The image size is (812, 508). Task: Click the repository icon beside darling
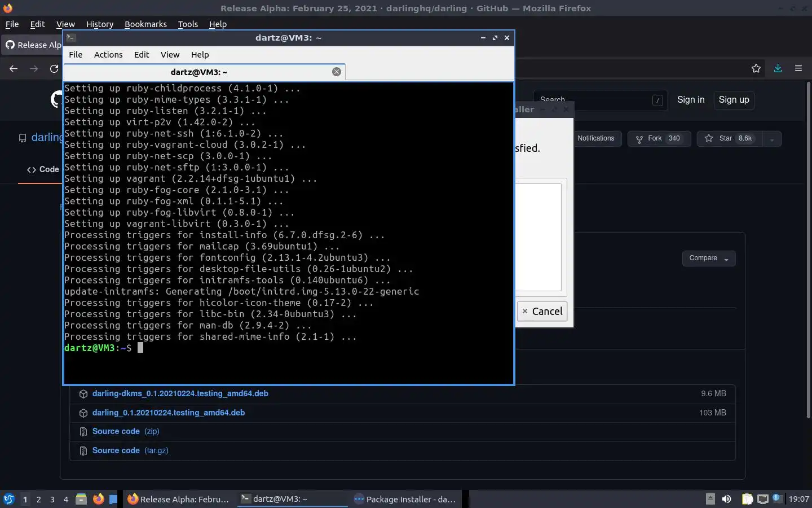pyautogui.click(x=23, y=138)
